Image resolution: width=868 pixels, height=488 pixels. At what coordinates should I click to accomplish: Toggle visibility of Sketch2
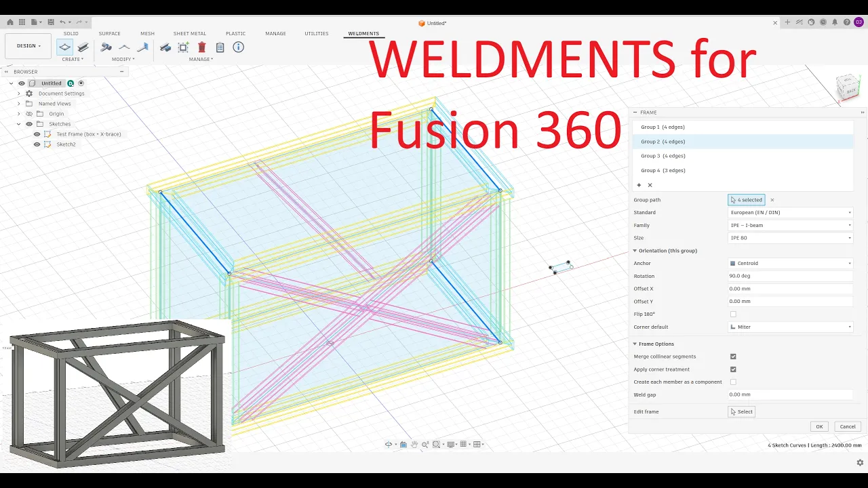tap(37, 144)
